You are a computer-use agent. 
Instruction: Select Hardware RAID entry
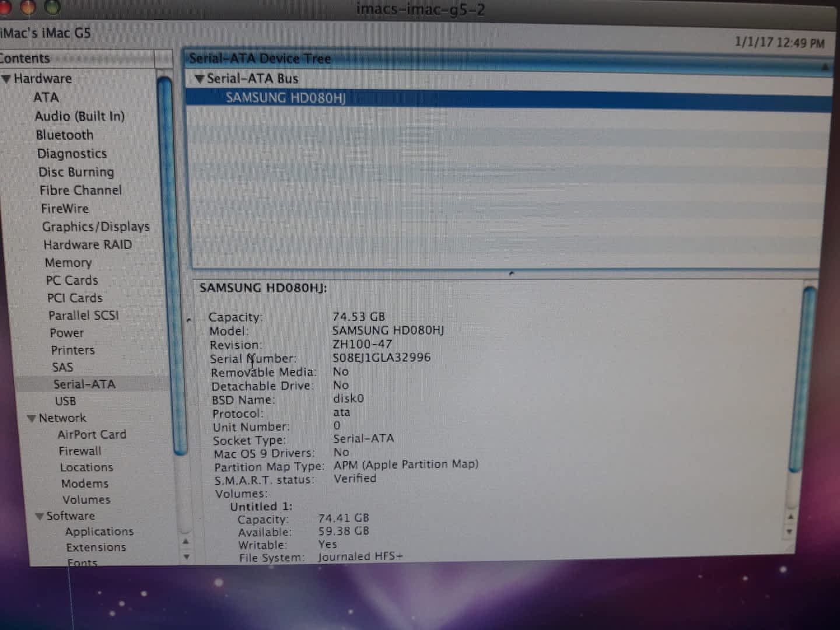pos(88,244)
